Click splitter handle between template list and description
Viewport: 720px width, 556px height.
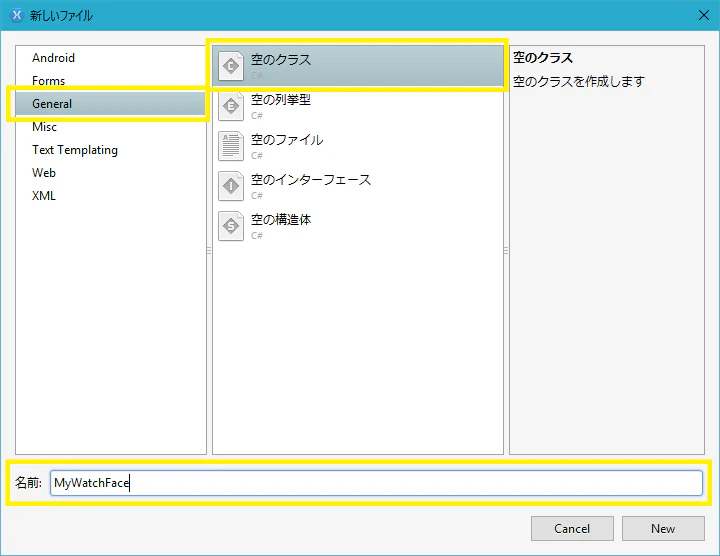(x=506, y=251)
